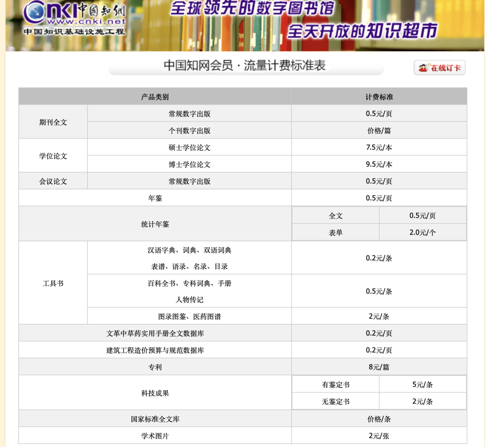The width and height of the screenshot is (487, 448).
Task: Click the 价格/篇 price cell
Action: click(379, 131)
